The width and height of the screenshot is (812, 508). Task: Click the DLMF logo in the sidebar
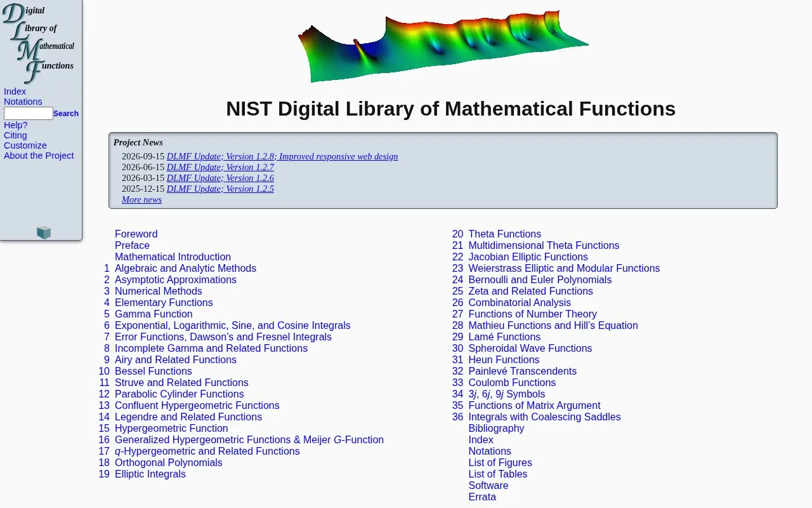(39, 43)
